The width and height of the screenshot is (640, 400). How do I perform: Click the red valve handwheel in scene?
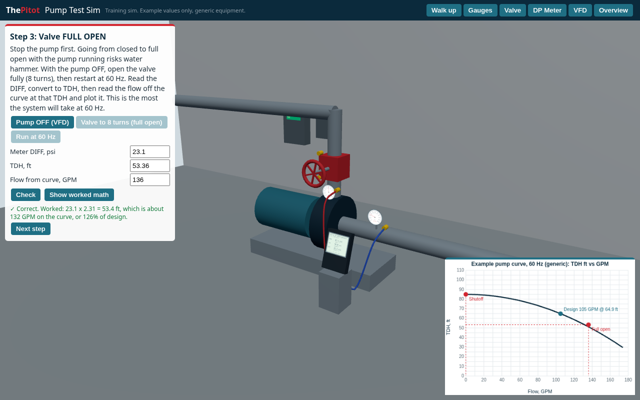tap(313, 173)
